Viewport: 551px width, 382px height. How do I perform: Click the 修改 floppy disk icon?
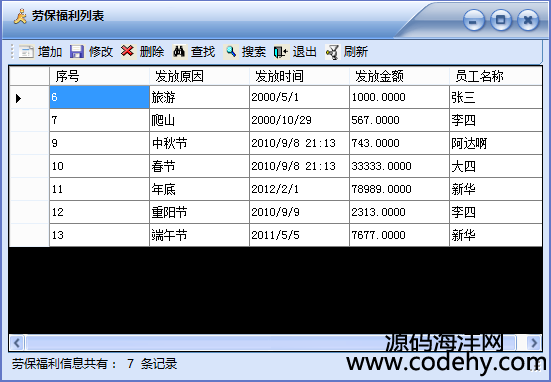(x=77, y=52)
